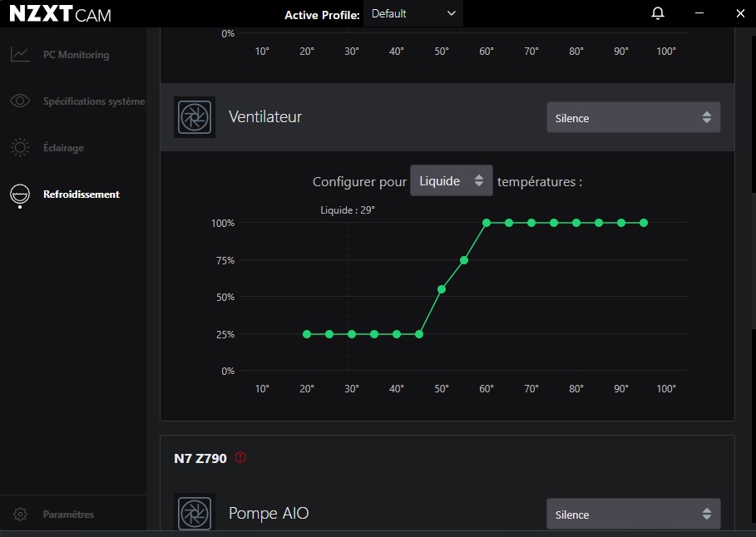Open the Active Profile Default dropdown
Image resolution: width=756 pixels, height=537 pixels.
[413, 14]
